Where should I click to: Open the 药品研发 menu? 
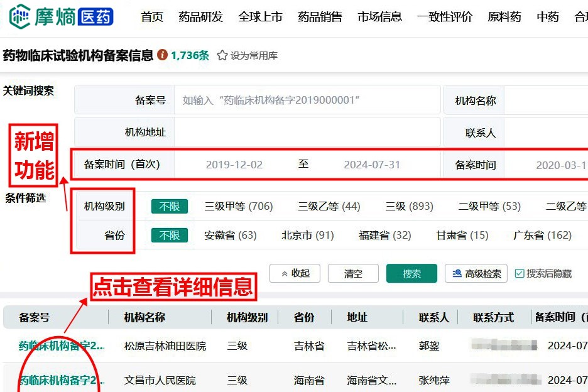[200, 17]
